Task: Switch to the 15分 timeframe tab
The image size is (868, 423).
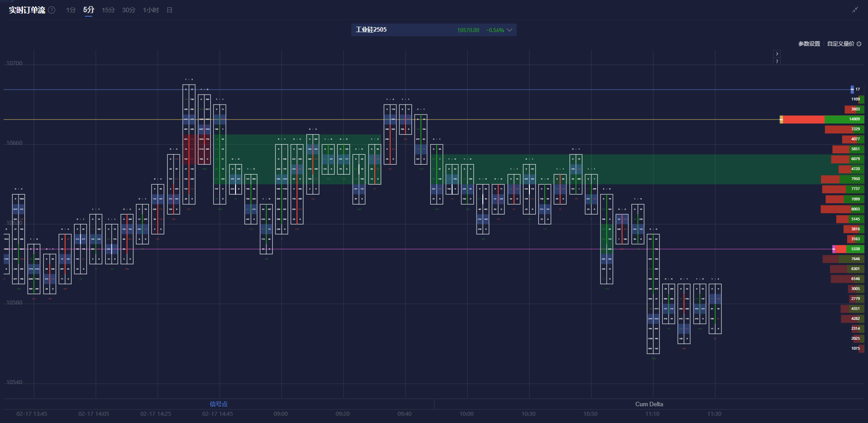Action: [x=108, y=10]
